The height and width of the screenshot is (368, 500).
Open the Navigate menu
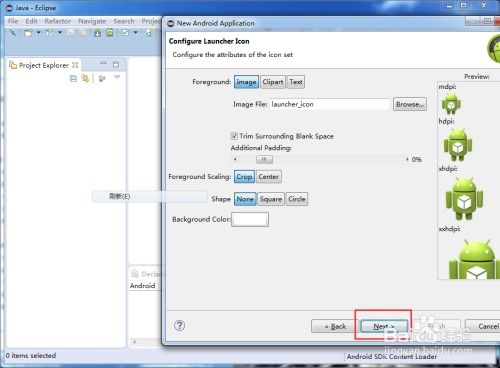[92, 21]
